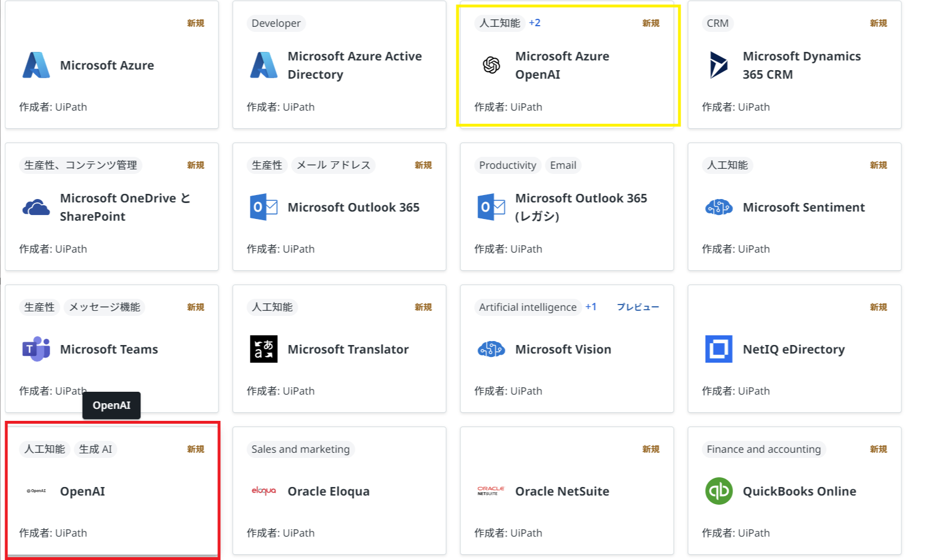Click the メール アドレス tag

[333, 165]
